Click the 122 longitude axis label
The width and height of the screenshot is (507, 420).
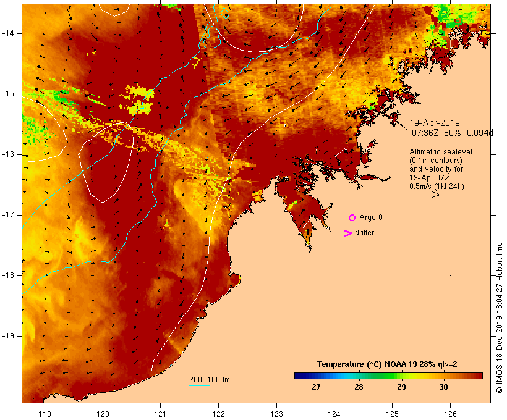tap(219, 414)
